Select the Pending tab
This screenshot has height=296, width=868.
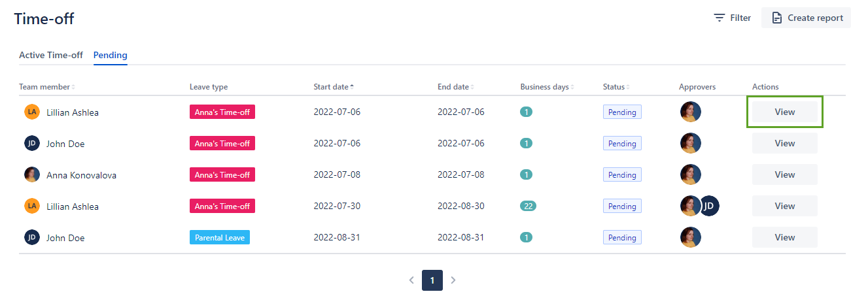(111, 55)
